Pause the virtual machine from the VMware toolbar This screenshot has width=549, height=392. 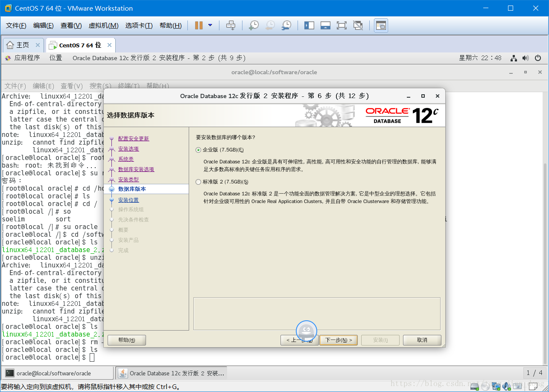point(199,26)
